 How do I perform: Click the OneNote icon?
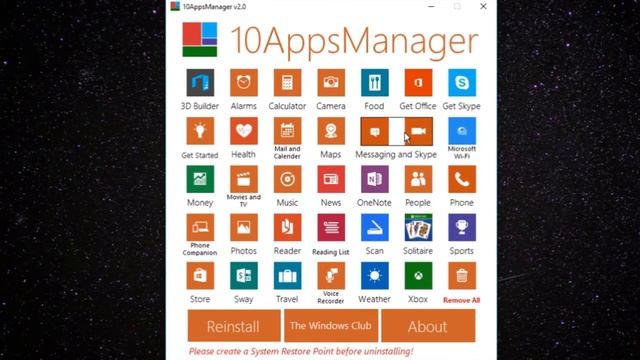[x=375, y=179]
